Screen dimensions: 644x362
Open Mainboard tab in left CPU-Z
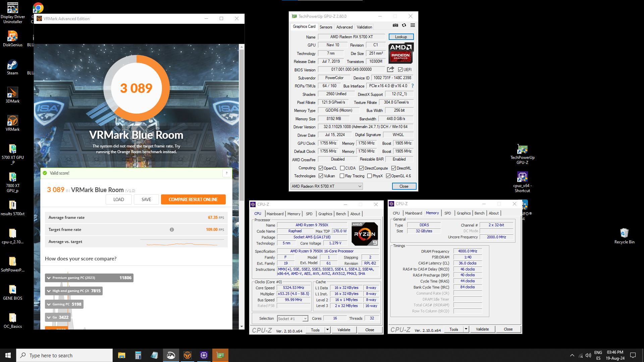[x=275, y=214]
